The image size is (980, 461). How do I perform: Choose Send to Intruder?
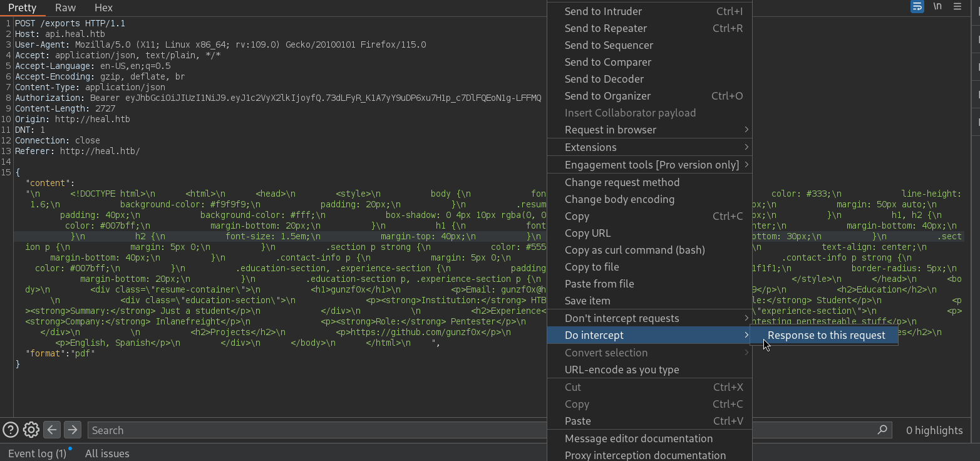[x=649, y=11]
